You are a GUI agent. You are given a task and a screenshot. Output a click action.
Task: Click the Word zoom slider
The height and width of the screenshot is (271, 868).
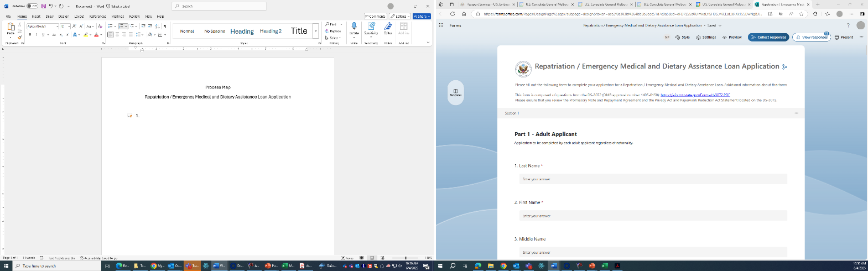(x=406, y=258)
